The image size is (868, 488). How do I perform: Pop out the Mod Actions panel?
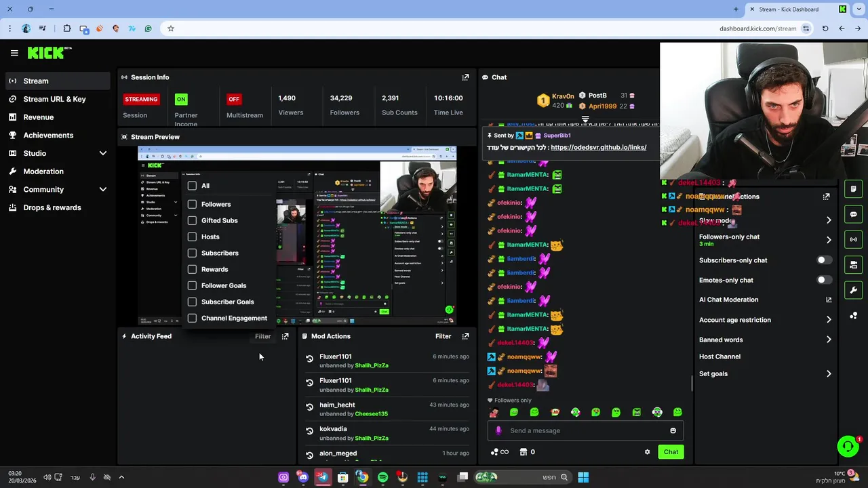point(465,336)
